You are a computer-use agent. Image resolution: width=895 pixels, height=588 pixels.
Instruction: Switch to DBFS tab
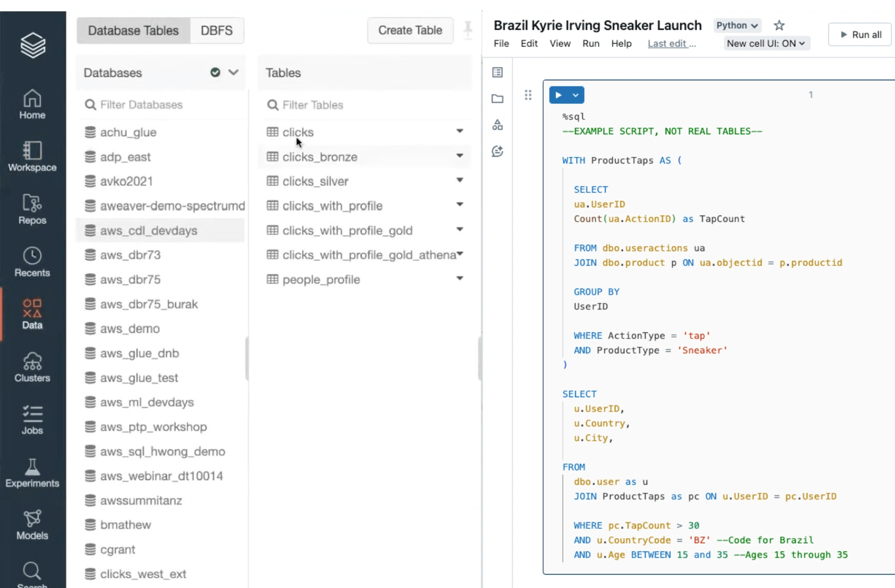point(217,30)
